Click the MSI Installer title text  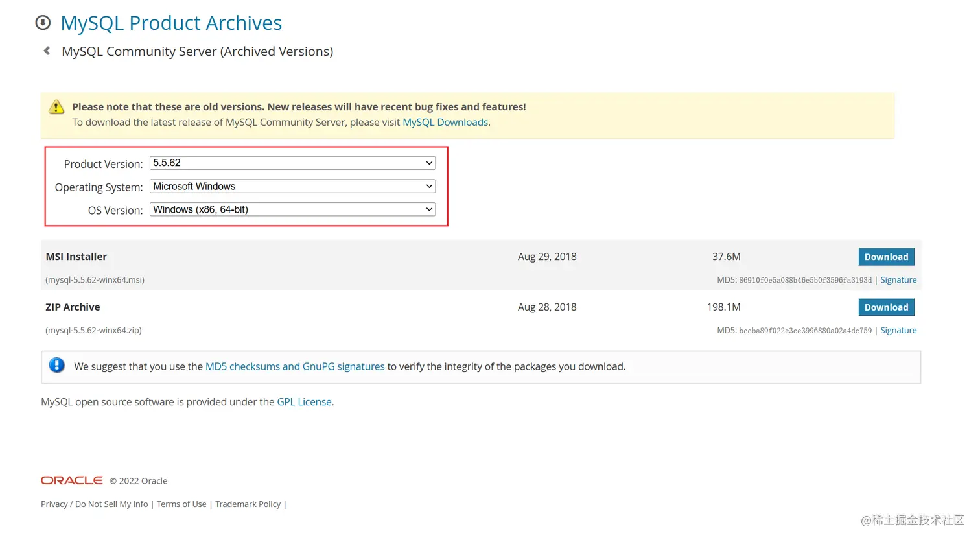click(x=76, y=257)
